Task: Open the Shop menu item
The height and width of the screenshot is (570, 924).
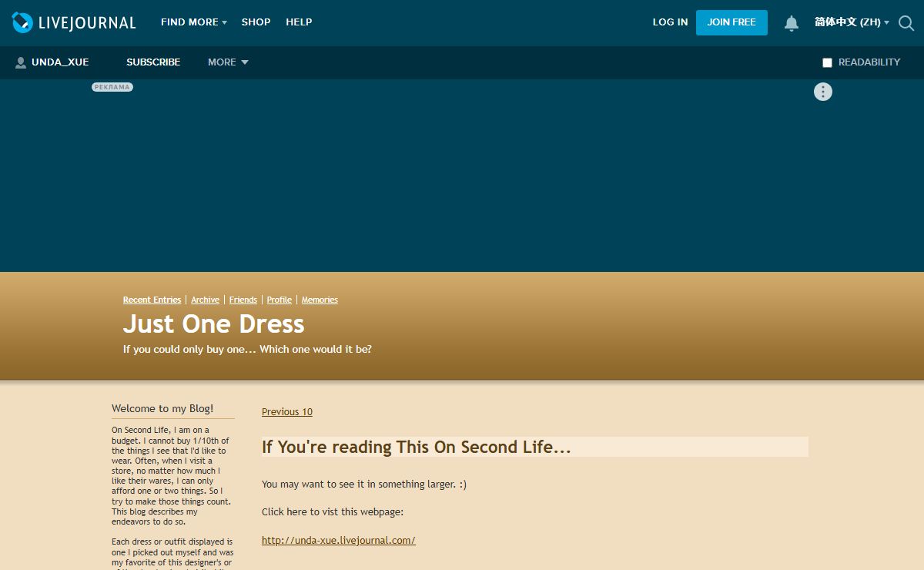Action: point(256,22)
